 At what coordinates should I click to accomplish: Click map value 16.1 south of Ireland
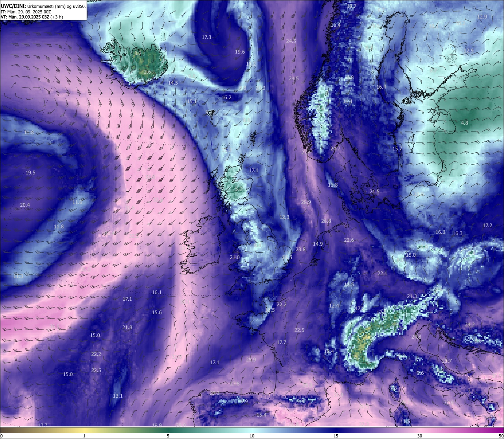click(157, 292)
